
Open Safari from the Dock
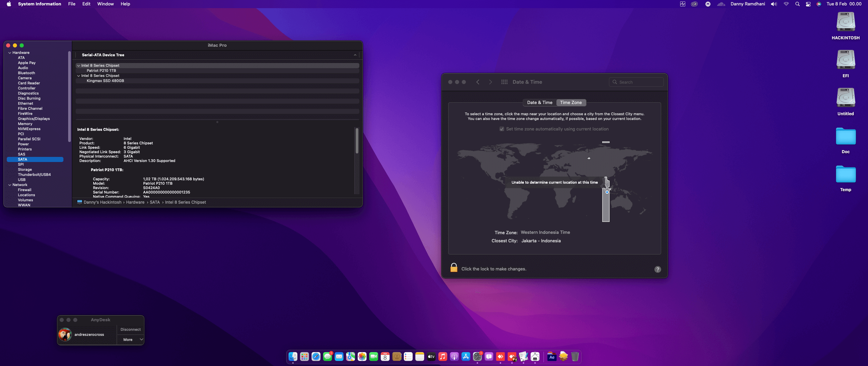[316, 357]
